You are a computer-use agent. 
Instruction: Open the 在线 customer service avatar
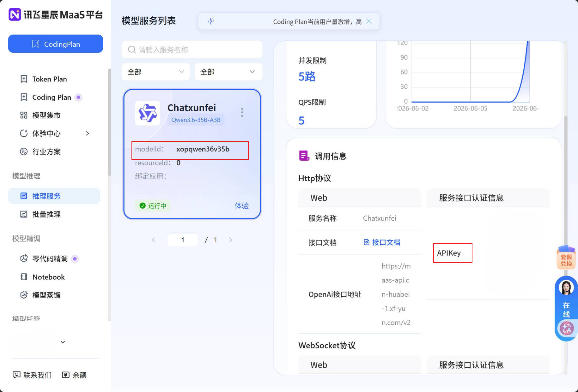point(566,288)
